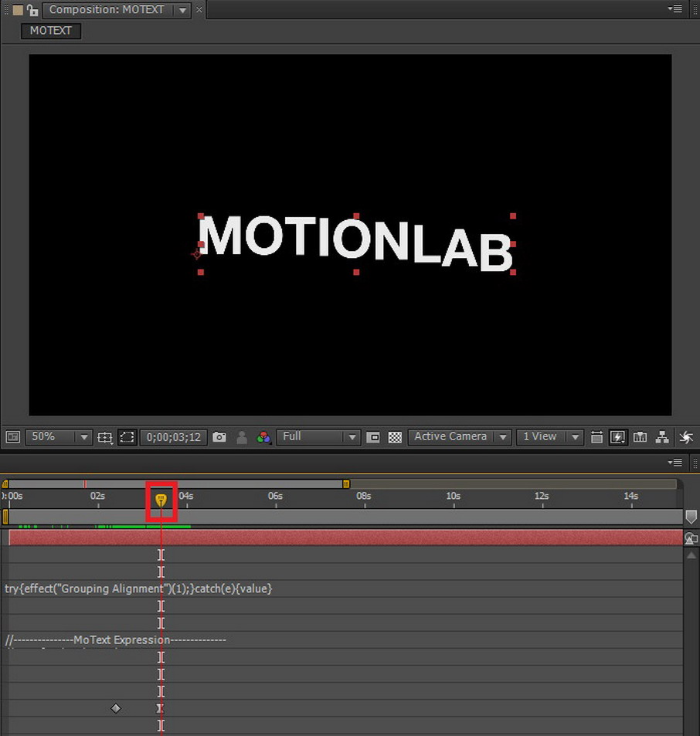Click the 10s time ruler mark
Image resolution: width=700 pixels, height=736 pixels.
[x=453, y=496]
